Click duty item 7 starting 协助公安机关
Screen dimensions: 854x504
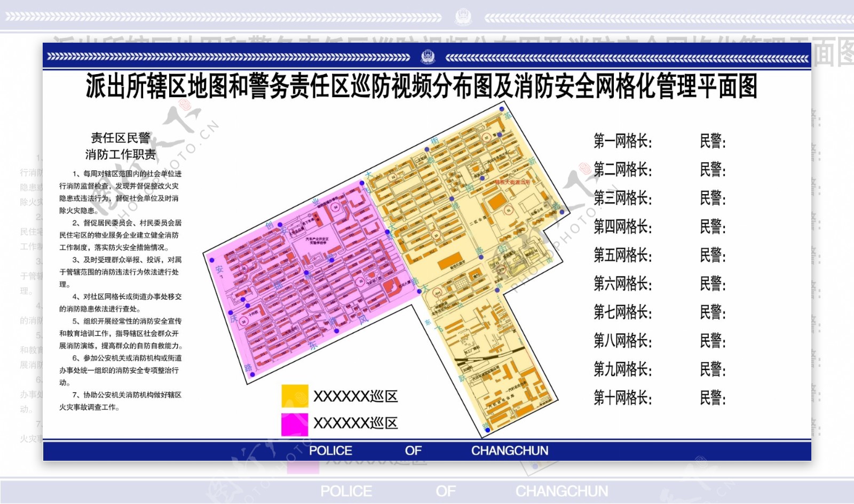pos(120,401)
